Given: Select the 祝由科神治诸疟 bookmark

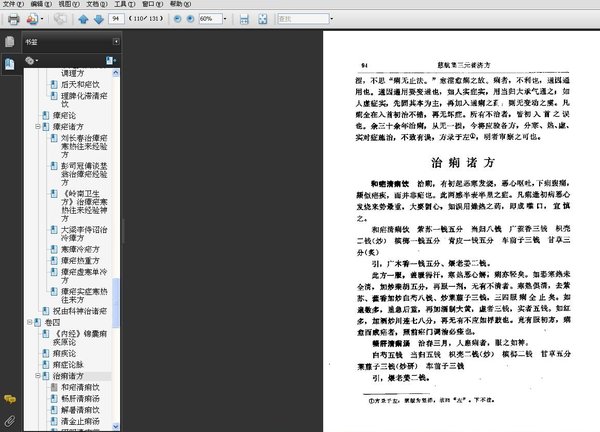Looking at the screenshot, I should coord(80,311).
